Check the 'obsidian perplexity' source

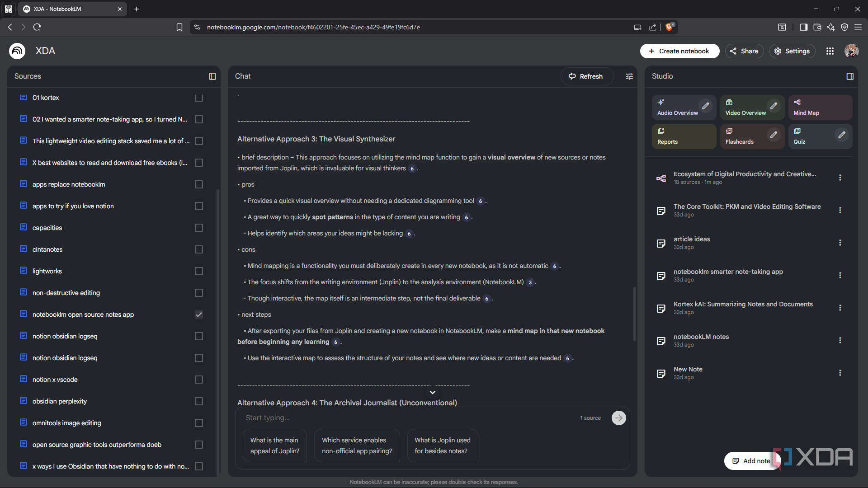pos(199,401)
